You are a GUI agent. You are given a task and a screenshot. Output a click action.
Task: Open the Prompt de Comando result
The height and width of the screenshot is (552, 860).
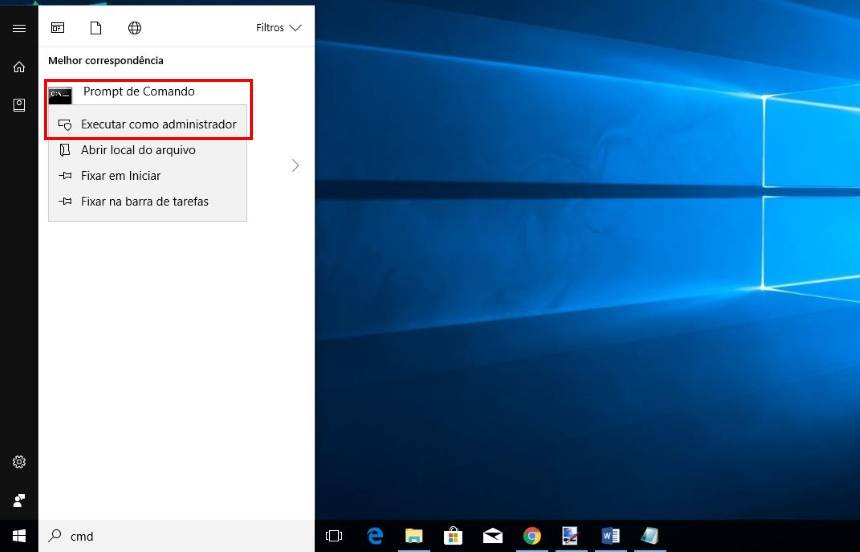click(x=138, y=92)
